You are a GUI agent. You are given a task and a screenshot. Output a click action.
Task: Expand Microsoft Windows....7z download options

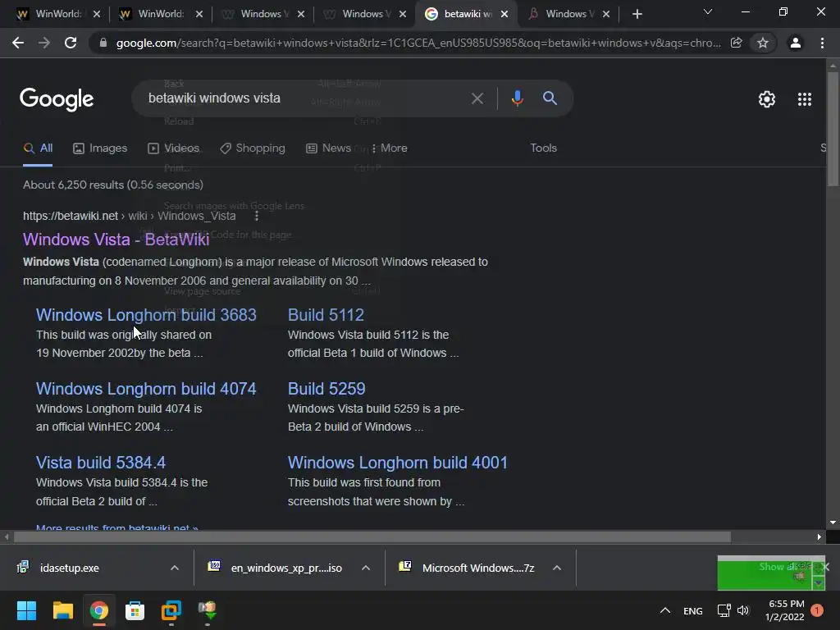[x=557, y=568]
